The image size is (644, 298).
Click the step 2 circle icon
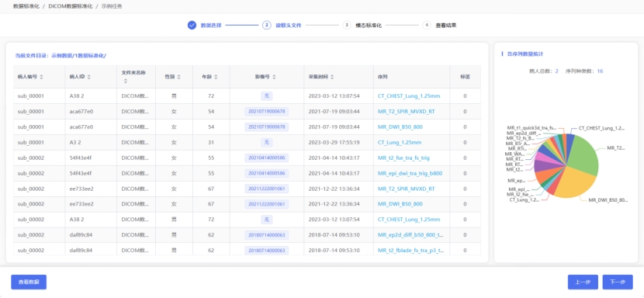(x=267, y=25)
